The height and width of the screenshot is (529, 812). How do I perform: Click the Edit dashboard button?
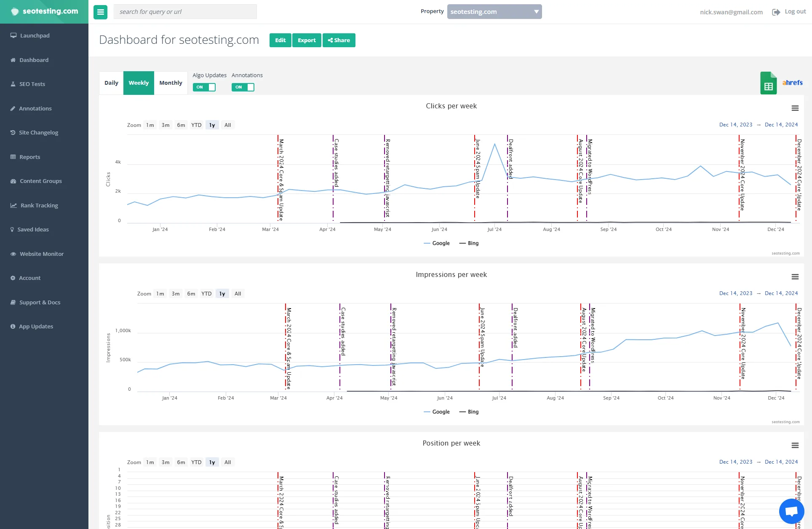pos(280,40)
